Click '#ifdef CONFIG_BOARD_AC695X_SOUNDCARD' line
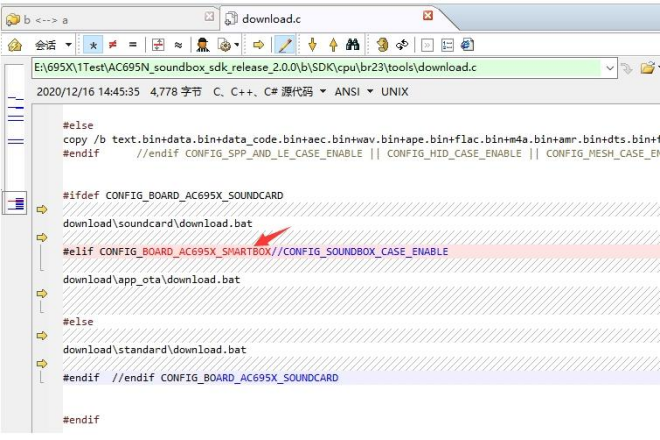This screenshot has width=660, height=440. pos(173,195)
